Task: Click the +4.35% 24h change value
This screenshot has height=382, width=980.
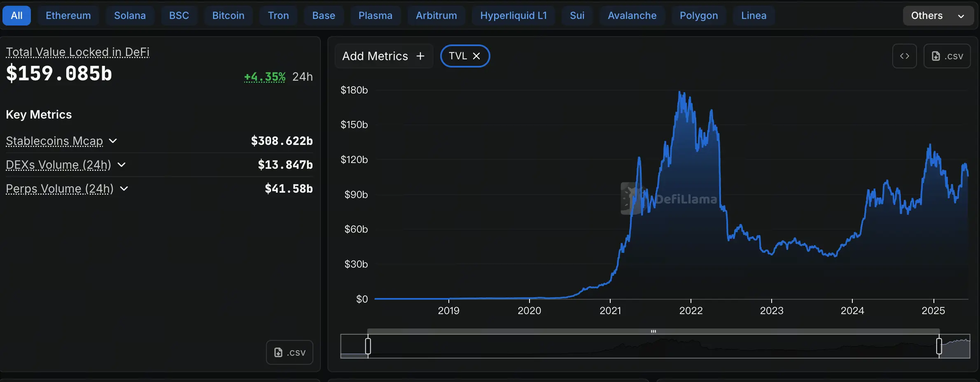Action: 265,77
